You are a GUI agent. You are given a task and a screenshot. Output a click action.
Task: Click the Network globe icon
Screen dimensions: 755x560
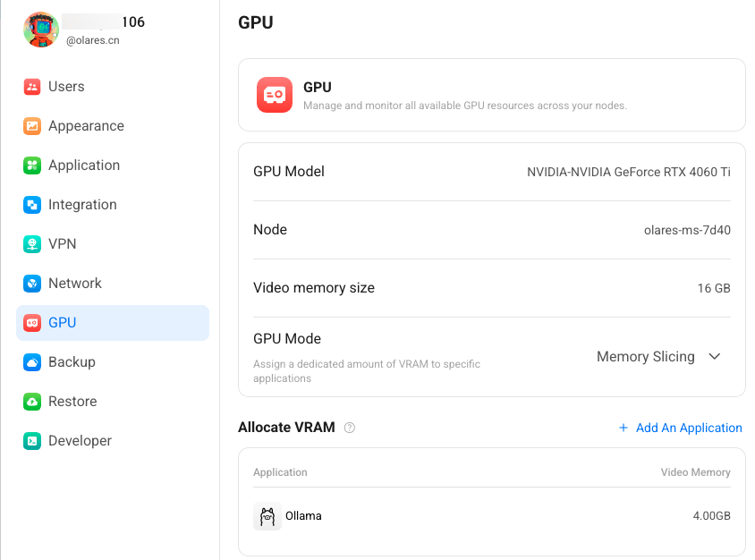click(31, 283)
